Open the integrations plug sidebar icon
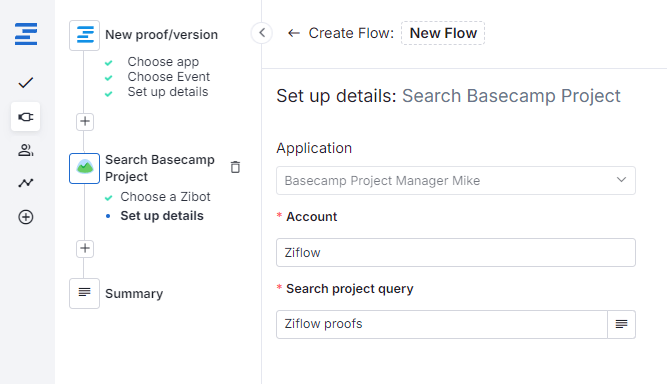Viewport: 667px width, 384px height. (x=26, y=117)
